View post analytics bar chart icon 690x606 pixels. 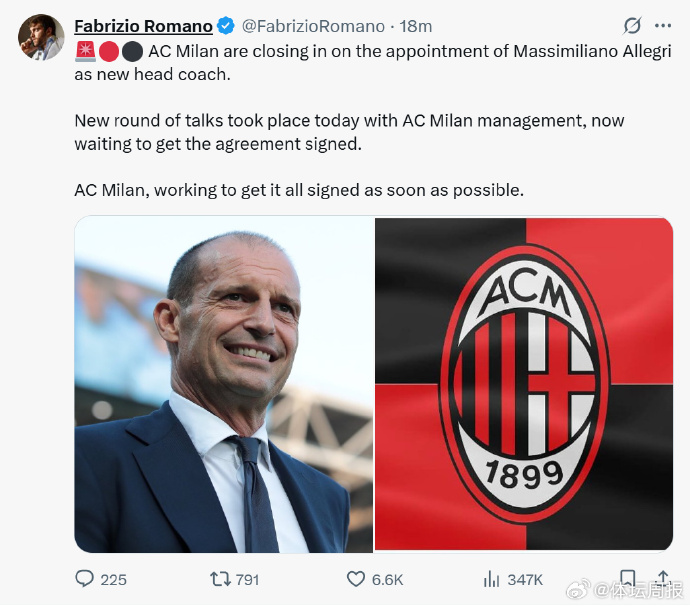pos(491,579)
